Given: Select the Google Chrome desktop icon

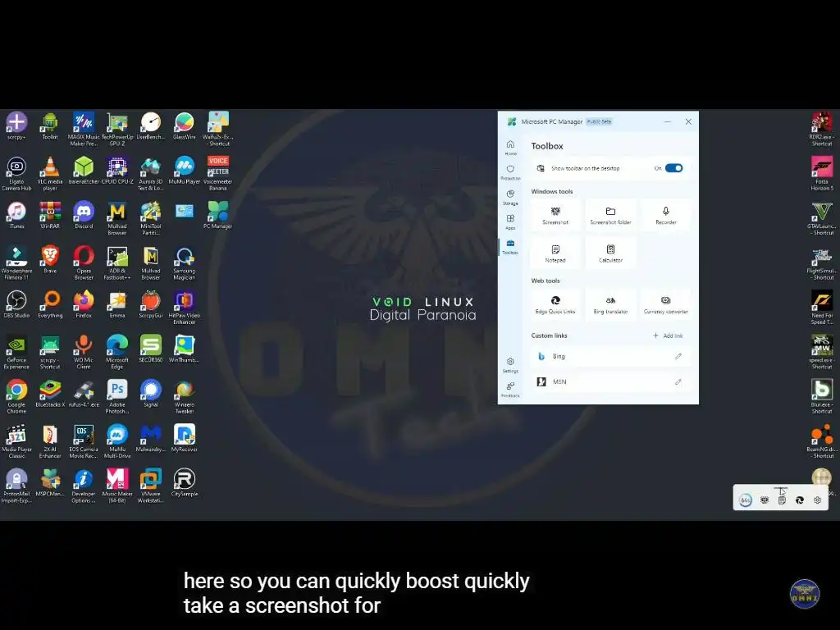Looking at the screenshot, I should 16,397.
